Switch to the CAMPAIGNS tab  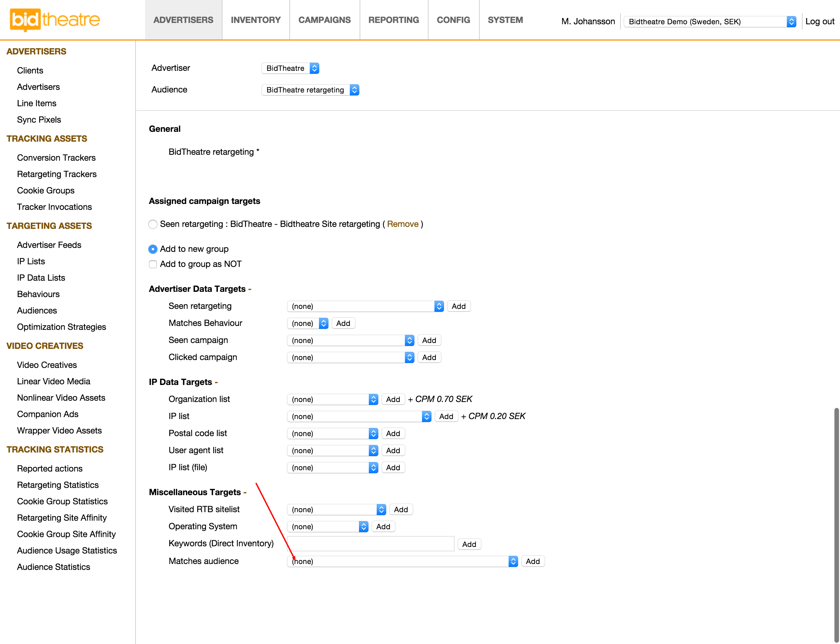click(325, 20)
